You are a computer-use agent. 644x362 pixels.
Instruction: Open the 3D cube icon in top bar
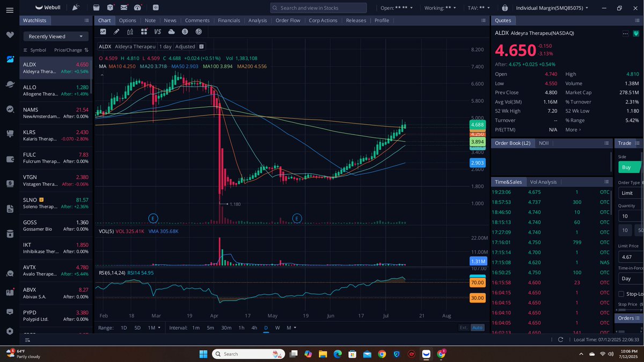[x=110, y=8]
